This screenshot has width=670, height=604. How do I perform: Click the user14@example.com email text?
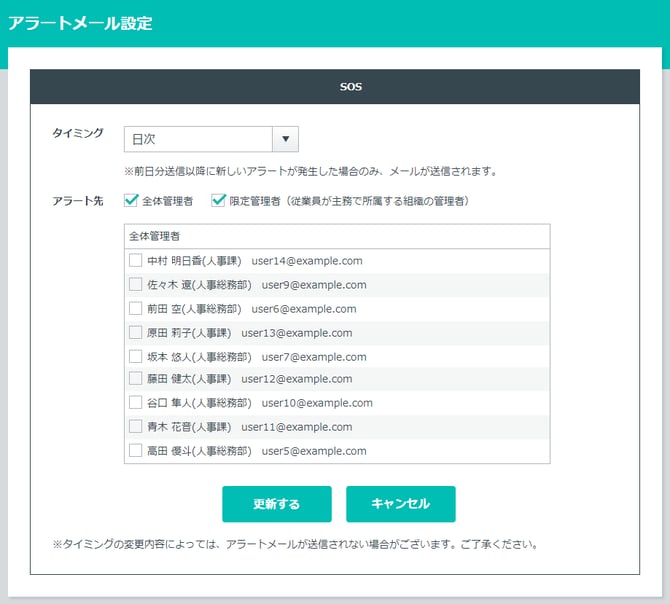pos(307,261)
